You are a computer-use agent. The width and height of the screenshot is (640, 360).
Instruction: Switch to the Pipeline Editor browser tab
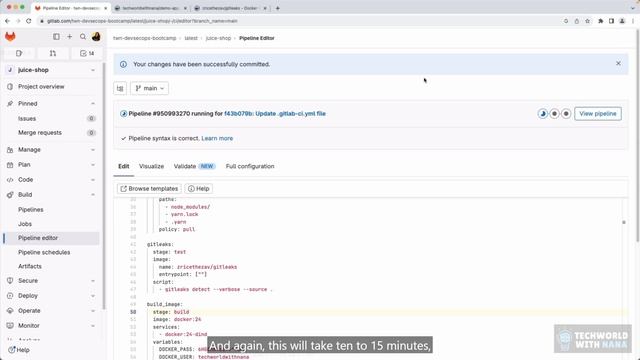pyautogui.click(x=70, y=8)
